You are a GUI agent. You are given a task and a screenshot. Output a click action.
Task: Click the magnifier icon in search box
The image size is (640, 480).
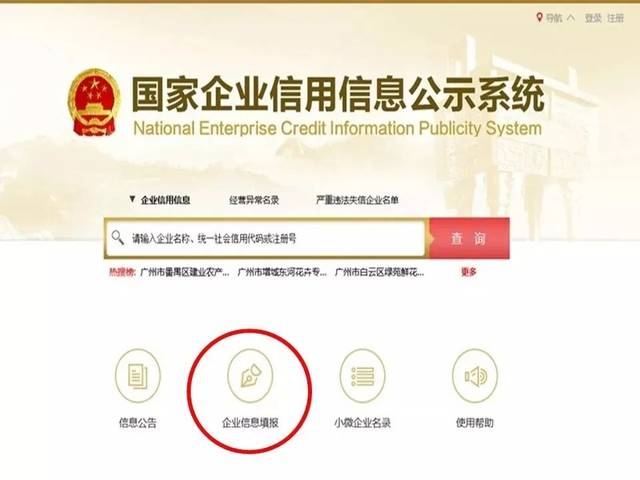pos(118,238)
